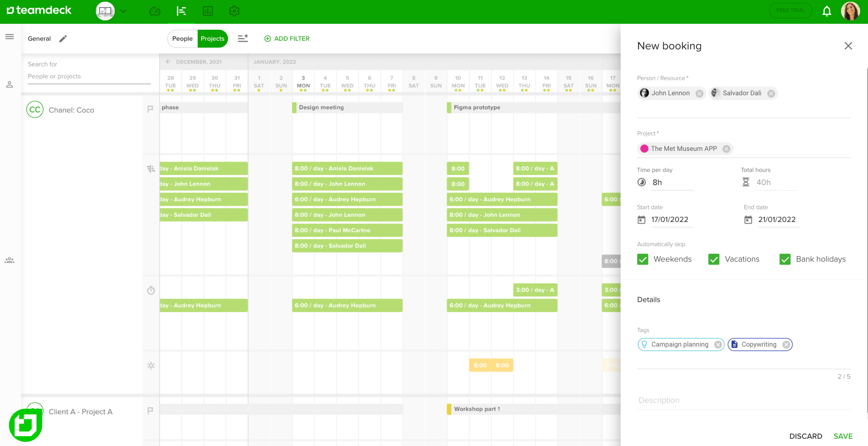Click the stopwatch time-tracking row icon

150,291
